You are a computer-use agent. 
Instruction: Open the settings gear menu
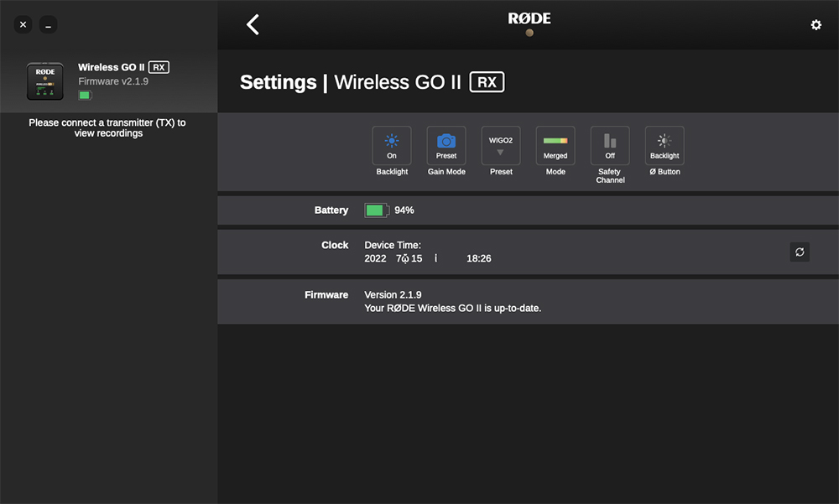click(816, 25)
